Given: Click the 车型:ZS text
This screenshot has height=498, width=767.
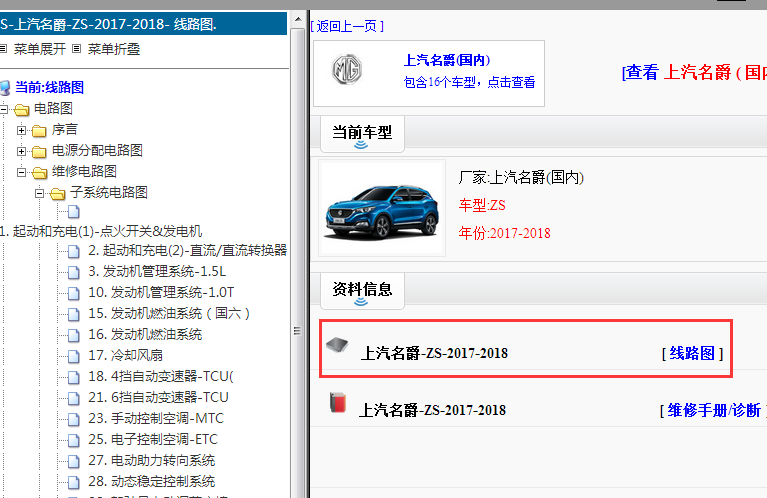Looking at the screenshot, I should point(482,205).
